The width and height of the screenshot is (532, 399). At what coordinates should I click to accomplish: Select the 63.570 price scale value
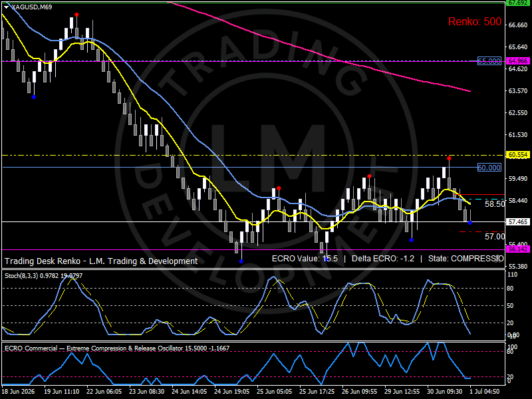(518, 91)
